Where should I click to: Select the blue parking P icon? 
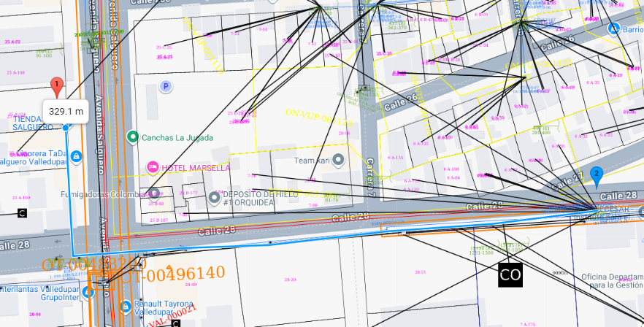(x=166, y=87)
